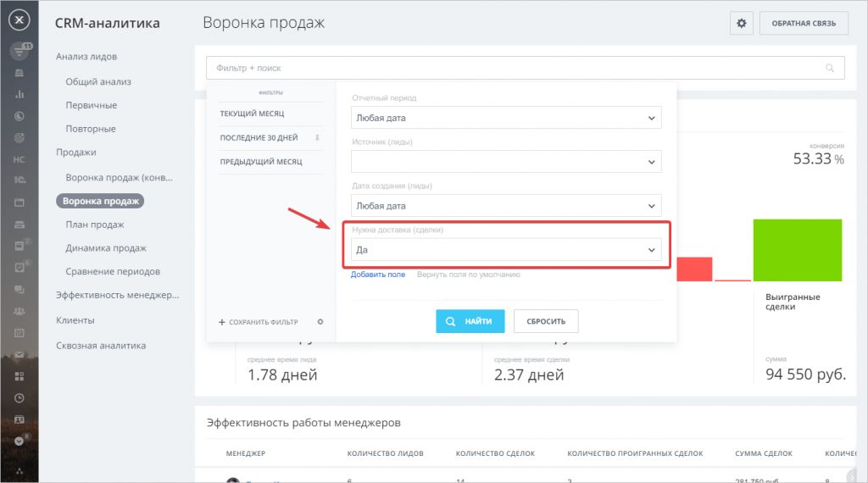Open the clock icon in left sidebar
This screenshot has height=483, width=868.
pos(19,397)
